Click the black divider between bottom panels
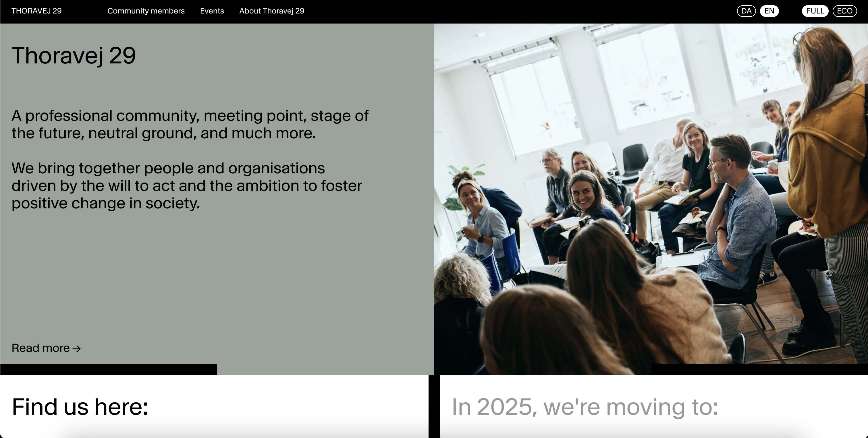The image size is (868, 438). pyautogui.click(x=434, y=406)
